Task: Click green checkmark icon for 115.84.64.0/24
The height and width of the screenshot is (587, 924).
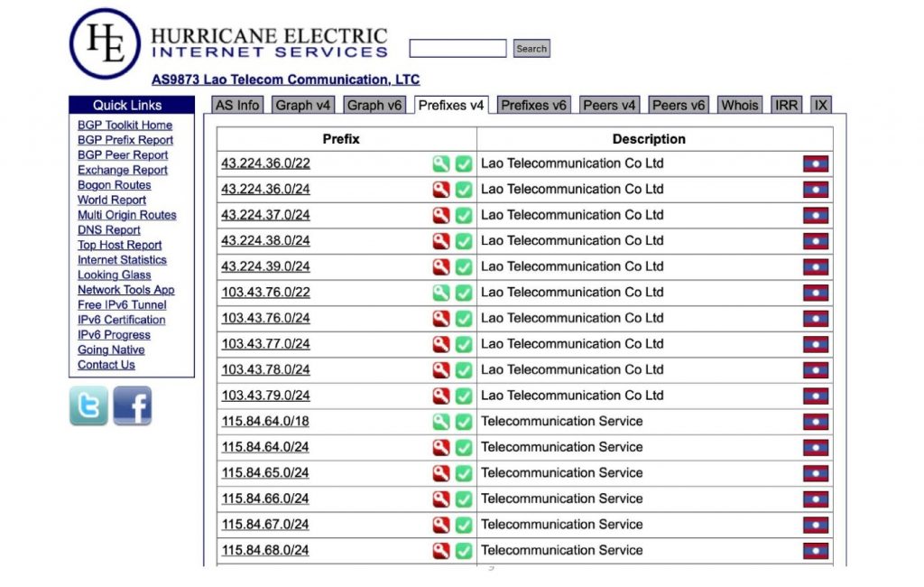Action: 464,447
